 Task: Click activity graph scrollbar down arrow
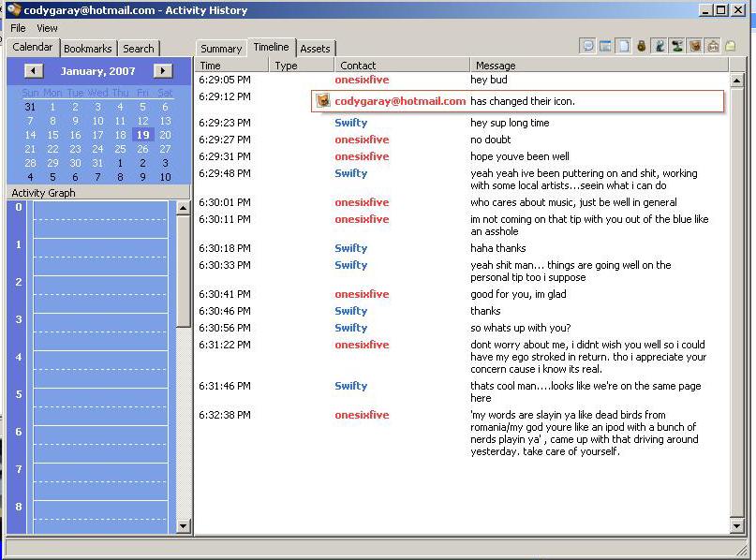coord(184,525)
